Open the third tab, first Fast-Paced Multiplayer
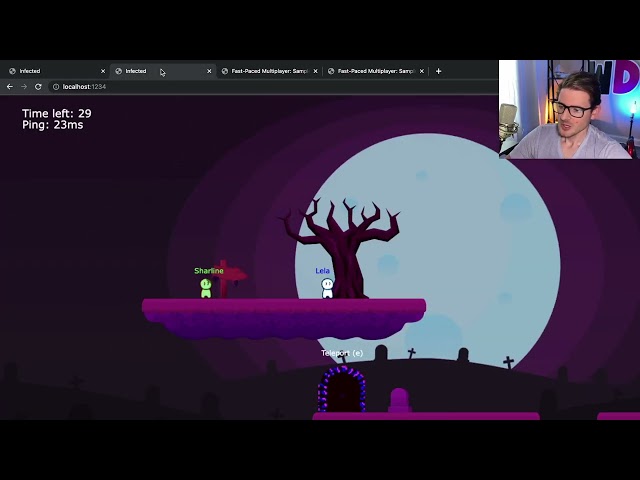The image size is (640, 480). point(269,71)
